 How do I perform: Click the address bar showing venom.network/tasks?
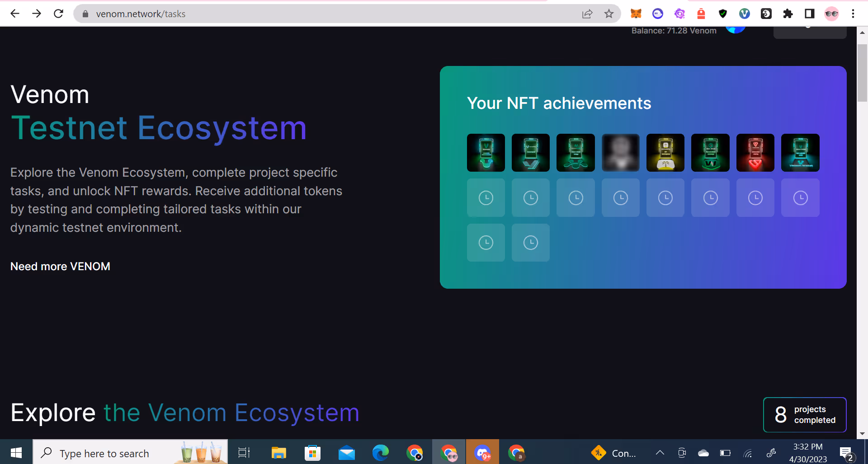click(316, 14)
